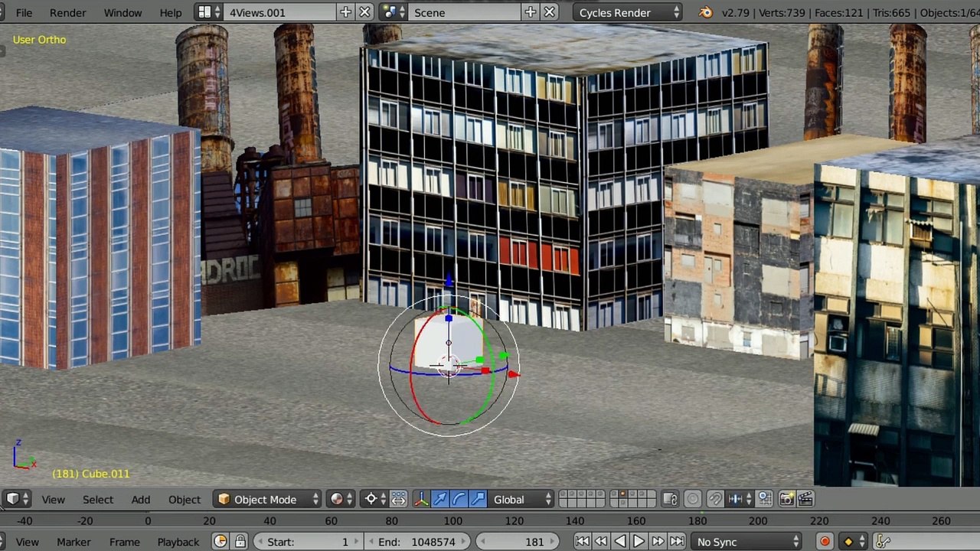Screen dimensions: 980x551
Task: Add a new scene next to the Scene field
Action: point(531,12)
